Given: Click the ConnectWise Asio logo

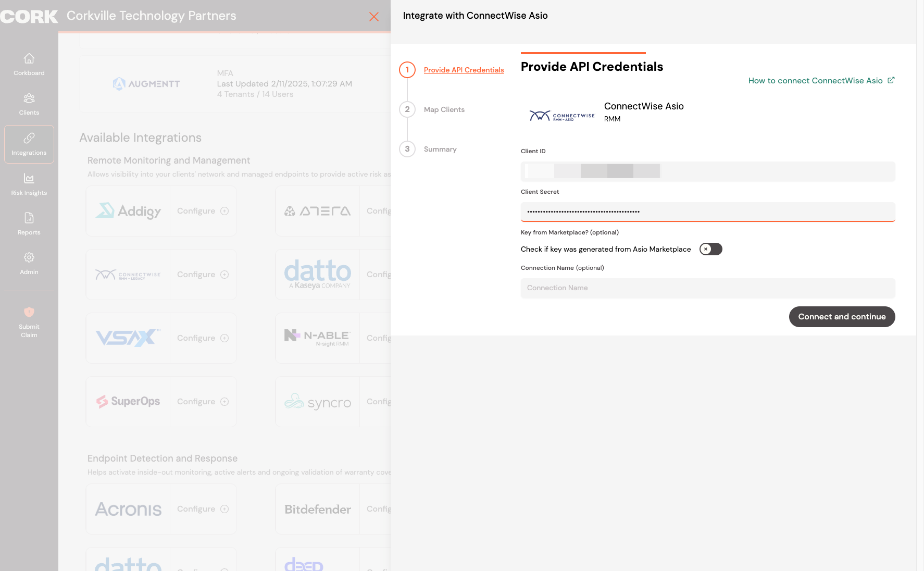Looking at the screenshot, I should [561, 115].
